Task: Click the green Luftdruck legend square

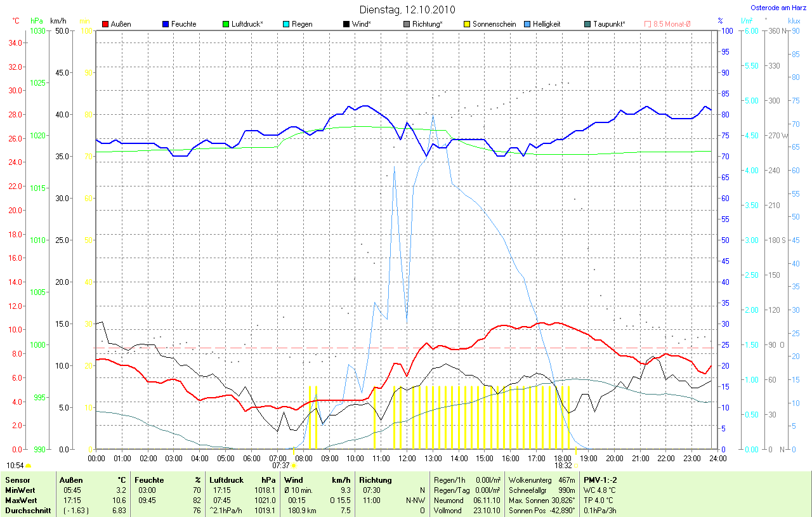Action: click(226, 24)
